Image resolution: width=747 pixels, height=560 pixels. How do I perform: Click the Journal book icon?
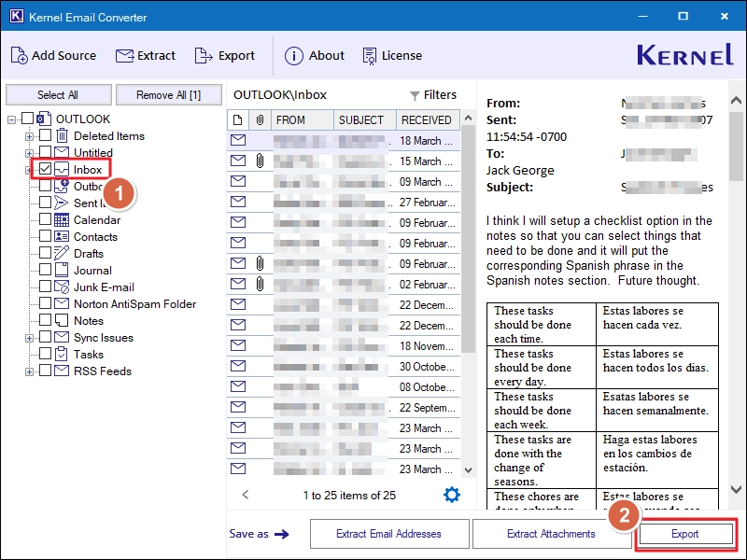(62, 270)
